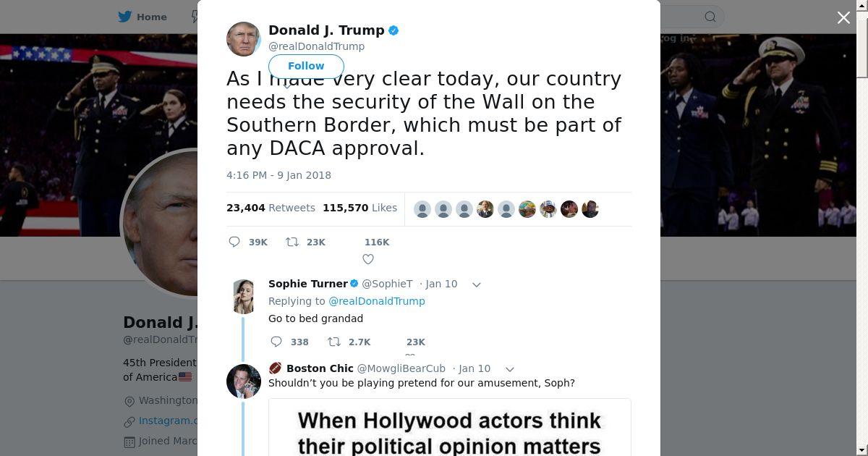Click the reply icon on Trump's tweet

coord(234,242)
